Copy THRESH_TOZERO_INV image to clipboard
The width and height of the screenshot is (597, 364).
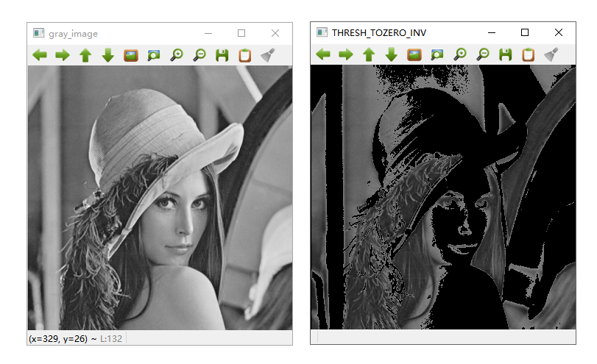(x=528, y=54)
